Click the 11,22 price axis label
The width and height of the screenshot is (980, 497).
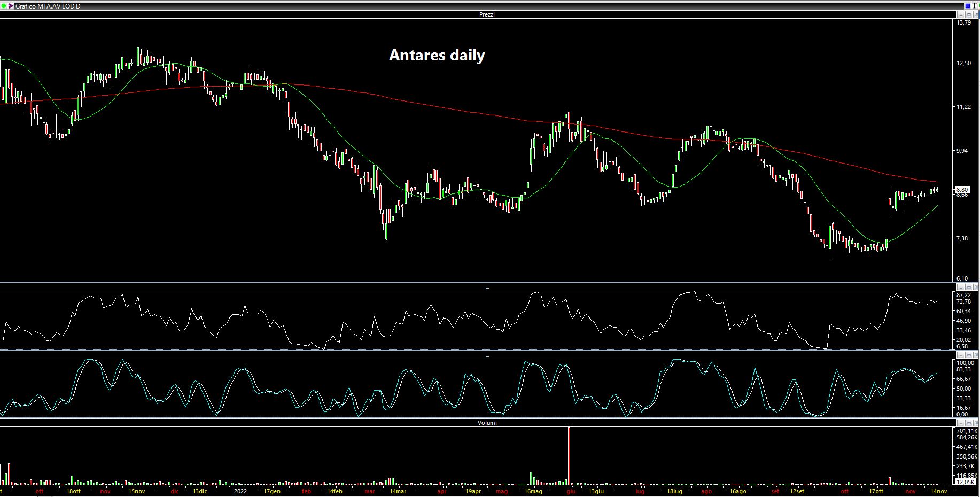tap(964, 107)
